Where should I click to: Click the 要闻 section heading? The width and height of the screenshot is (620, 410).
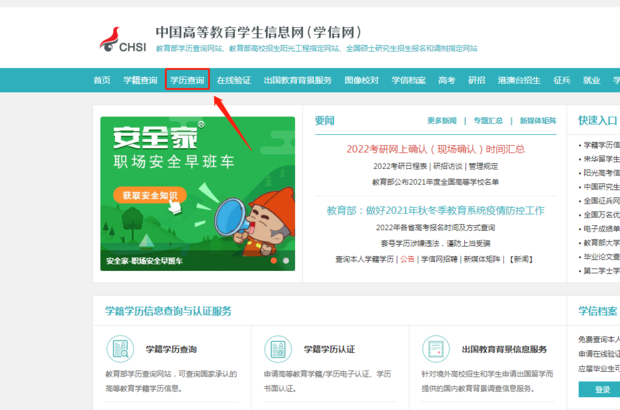(325, 121)
